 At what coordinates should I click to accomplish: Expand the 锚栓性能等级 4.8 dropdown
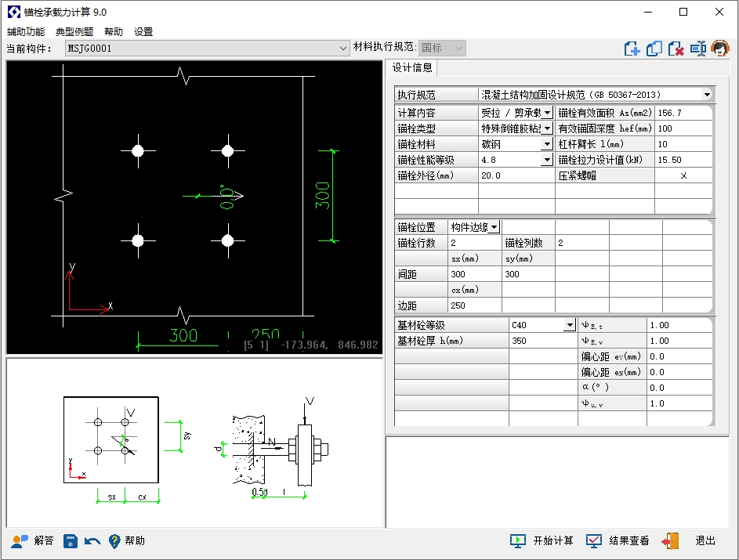(x=547, y=160)
